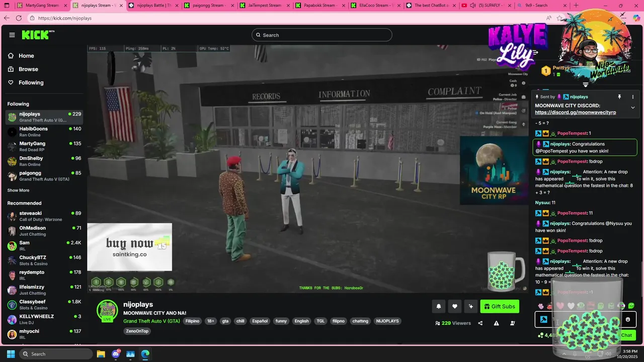The width and height of the screenshot is (644, 362).
Task: Collapse the leaderboard with the down arrow
Action: coord(585,84)
